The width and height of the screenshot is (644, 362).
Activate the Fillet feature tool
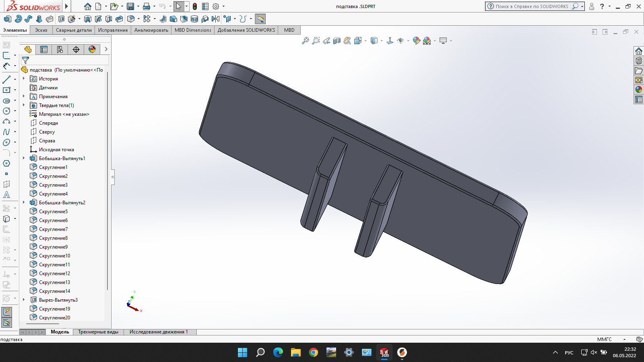130,19
